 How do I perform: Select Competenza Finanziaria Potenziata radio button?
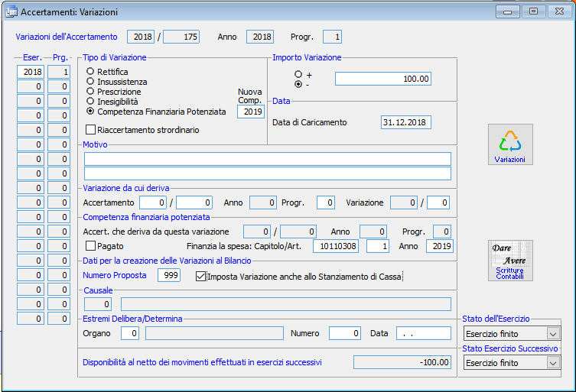point(90,111)
